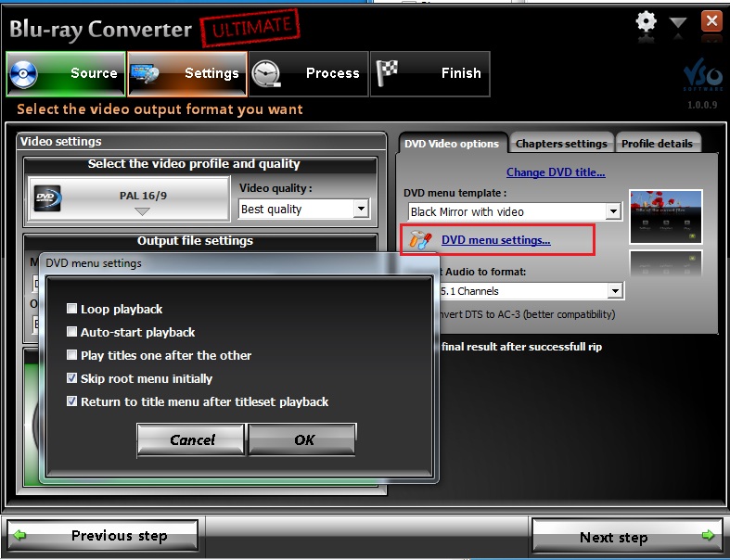This screenshot has width=730, height=560.
Task: Click the checkered flag icon on Finish
Action: pyautogui.click(x=387, y=73)
